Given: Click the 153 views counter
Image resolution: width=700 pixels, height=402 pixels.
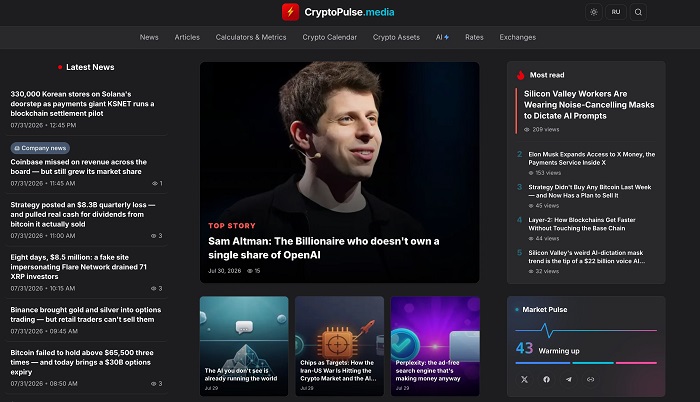Looking at the screenshot, I should (x=545, y=173).
